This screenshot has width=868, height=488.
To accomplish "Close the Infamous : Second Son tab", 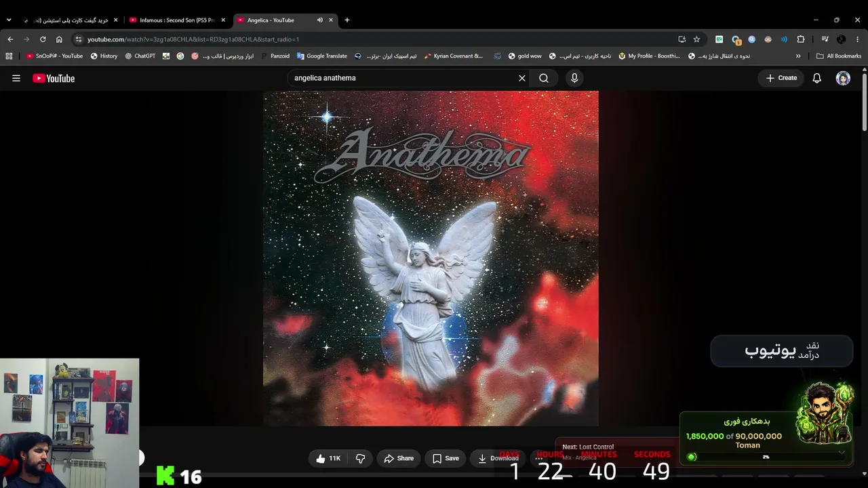I will pos(223,20).
